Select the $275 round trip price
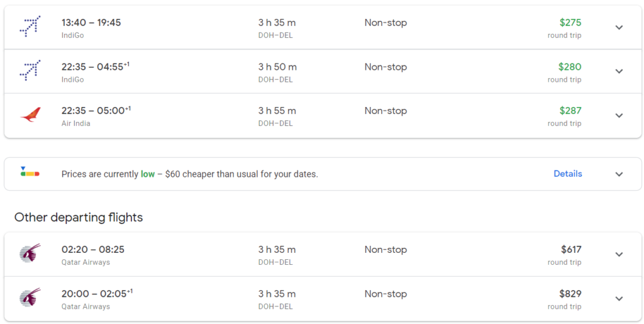This screenshot has width=644, height=324. pos(570,23)
